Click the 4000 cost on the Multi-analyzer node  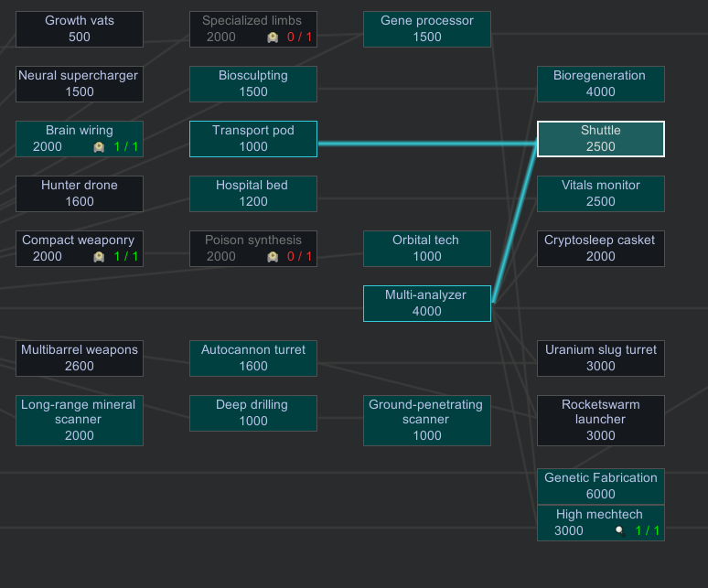[426, 311]
